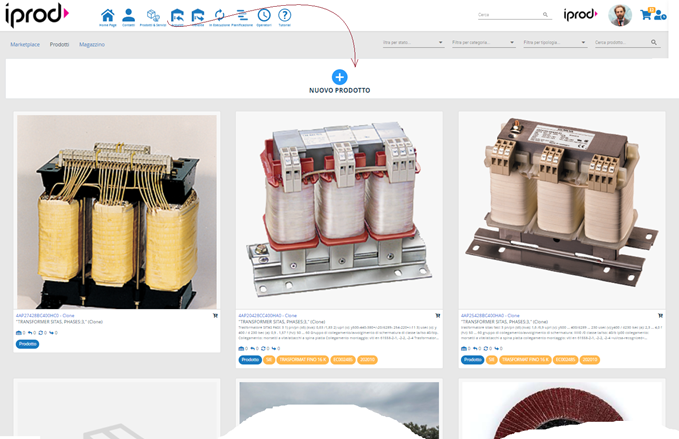This screenshot has height=439, width=679.
Task: Open the Filtra per stato dropdown
Action: 413,42
